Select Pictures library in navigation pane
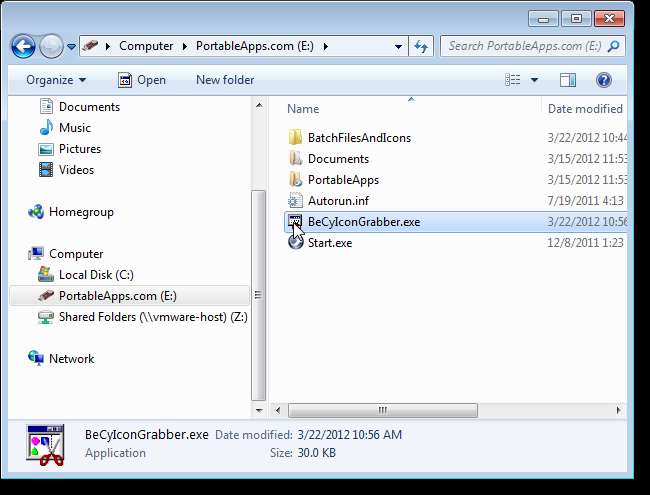This screenshot has width=650, height=495. (80, 149)
